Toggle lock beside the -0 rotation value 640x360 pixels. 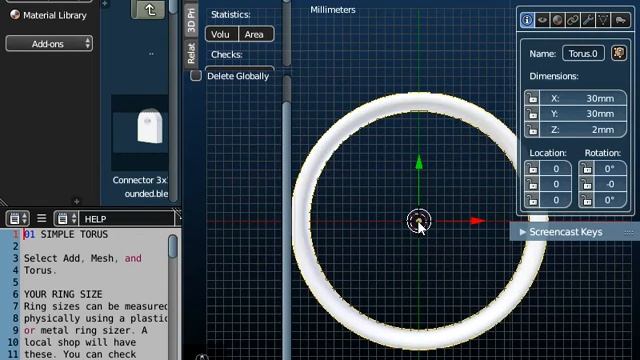(x=587, y=184)
